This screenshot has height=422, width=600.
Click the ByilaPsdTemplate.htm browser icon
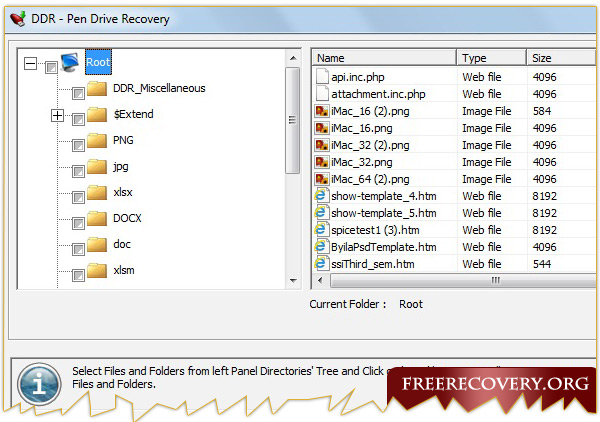tap(321, 247)
